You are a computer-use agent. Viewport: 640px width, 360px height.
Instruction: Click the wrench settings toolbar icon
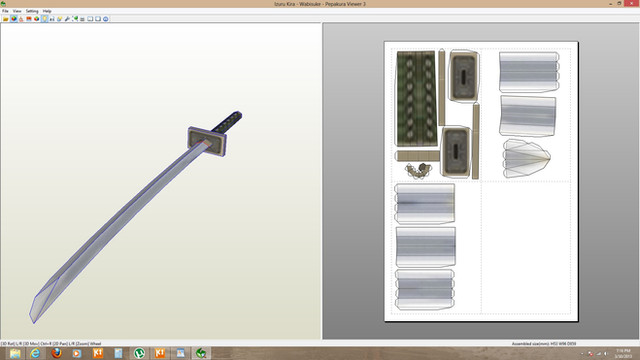67,19
